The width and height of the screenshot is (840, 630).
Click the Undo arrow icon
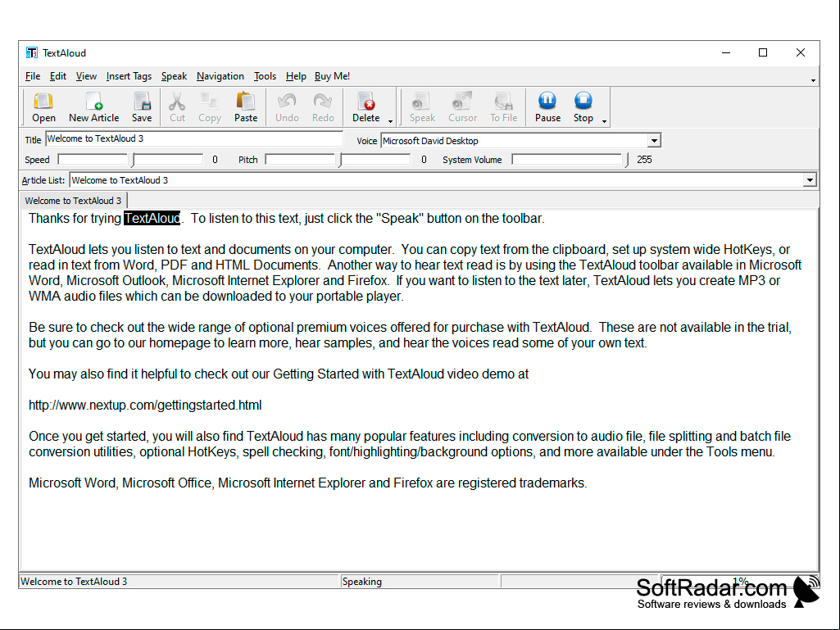(x=287, y=107)
